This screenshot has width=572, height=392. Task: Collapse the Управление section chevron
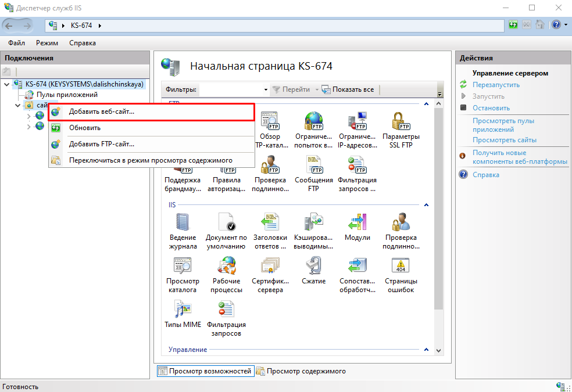click(426, 350)
